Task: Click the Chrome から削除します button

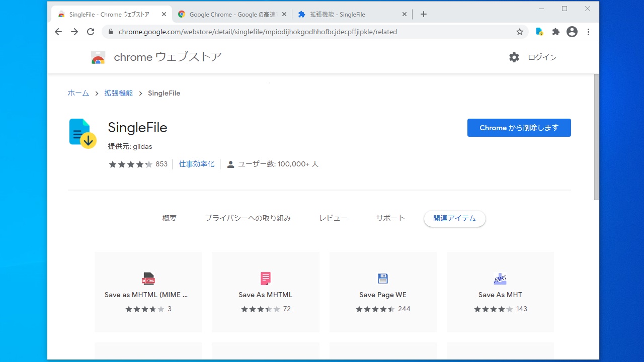Action: 519,128
